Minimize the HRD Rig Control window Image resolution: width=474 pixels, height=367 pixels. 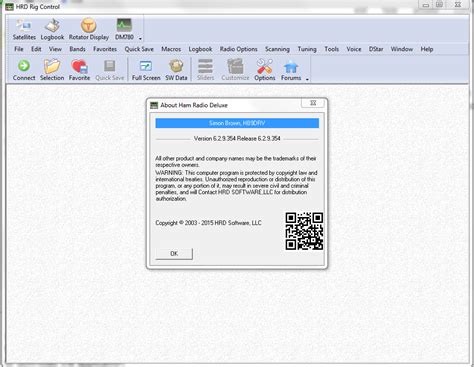426,5
